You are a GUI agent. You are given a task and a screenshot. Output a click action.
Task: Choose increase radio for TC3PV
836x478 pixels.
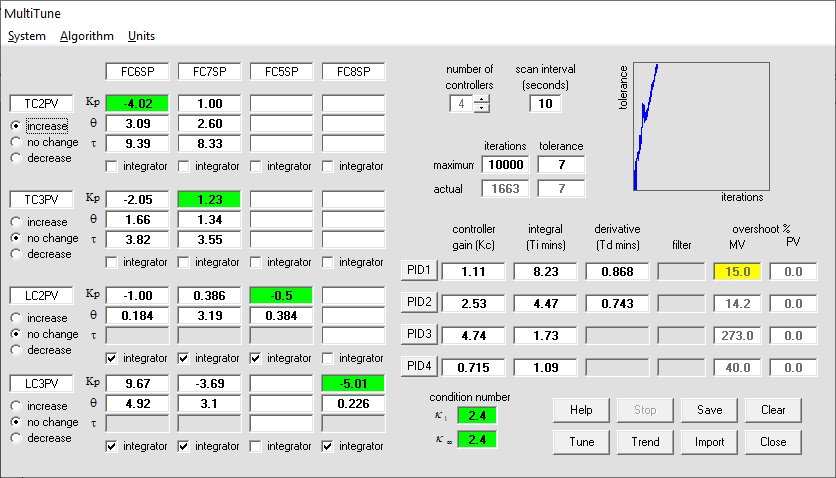(16, 222)
